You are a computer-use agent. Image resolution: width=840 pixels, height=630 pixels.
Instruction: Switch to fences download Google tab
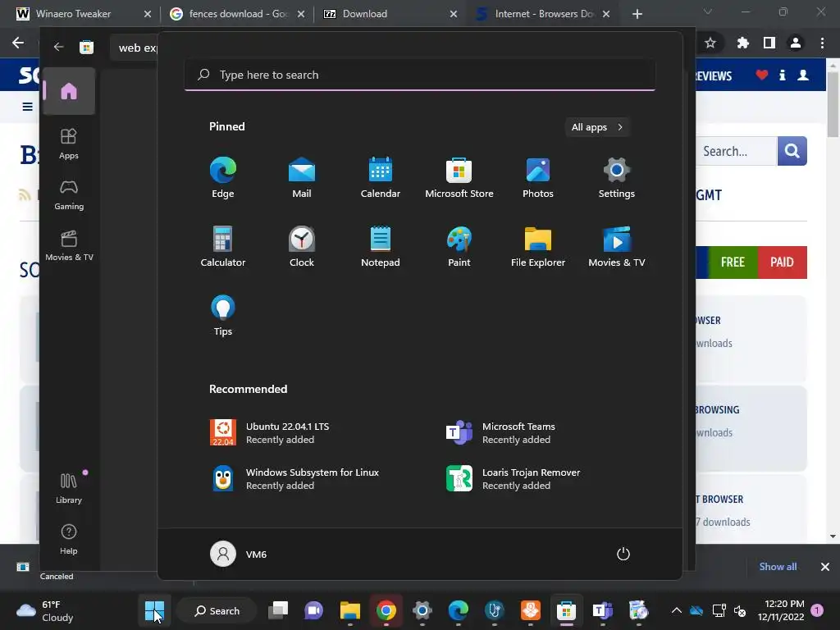pos(235,13)
